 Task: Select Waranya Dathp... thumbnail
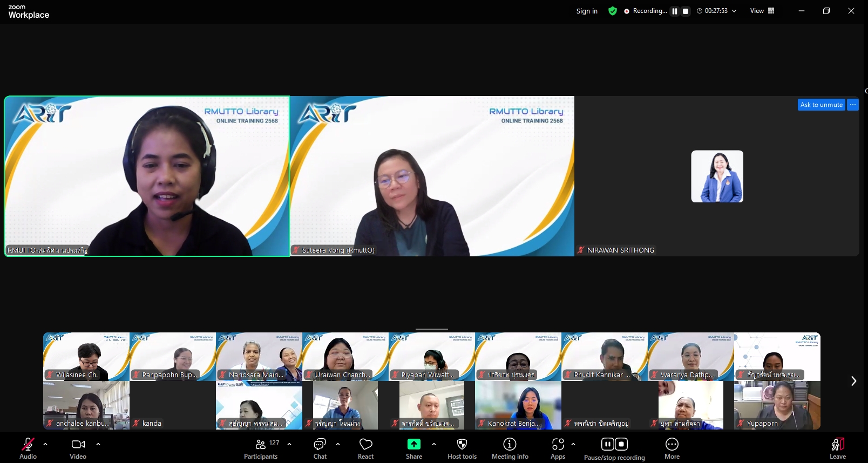pyautogui.click(x=691, y=357)
